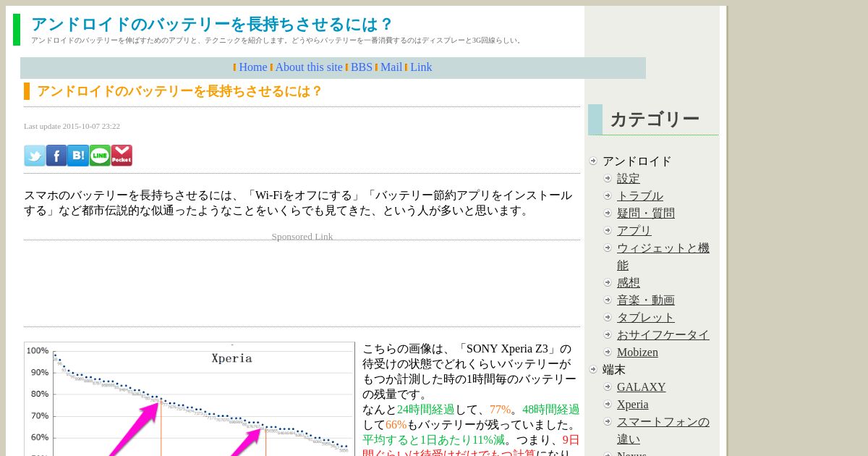Image resolution: width=868 pixels, height=456 pixels.
Task: Open the 音楽・動画 category link
Action: pyautogui.click(x=646, y=300)
